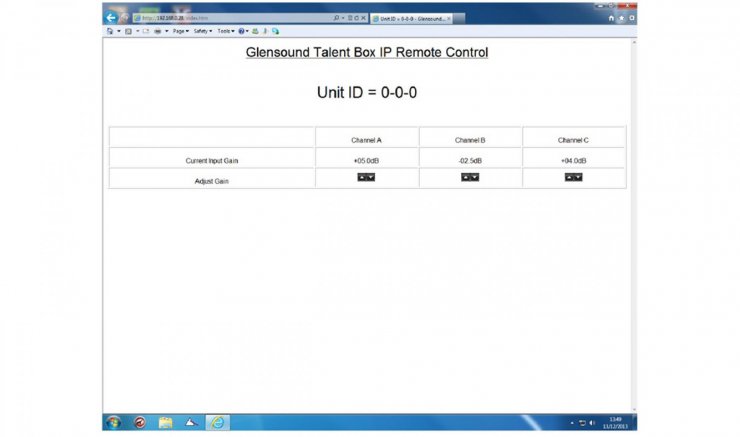Go back with the browser back arrow

[111, 18]
